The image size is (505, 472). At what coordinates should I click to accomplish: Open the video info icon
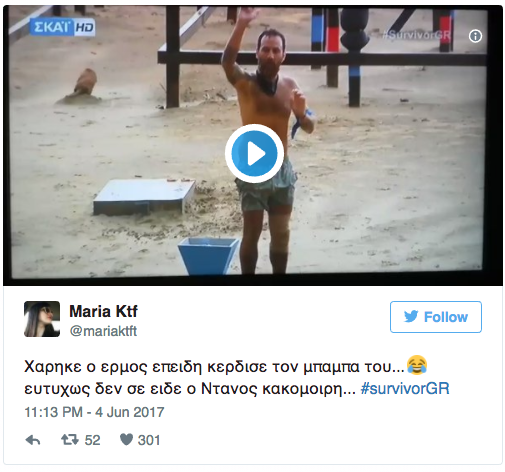pyautogui.click(x=475, y=36)
